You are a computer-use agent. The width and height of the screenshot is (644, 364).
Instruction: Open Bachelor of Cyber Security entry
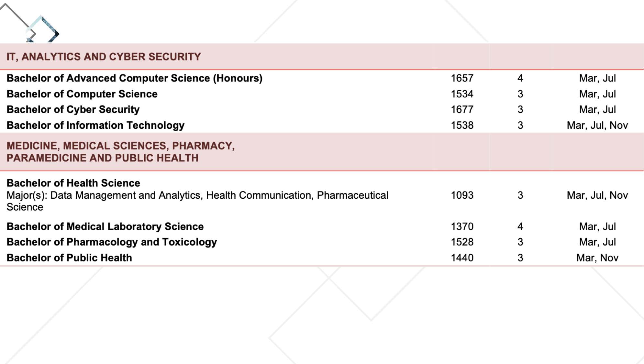tap(73, 110)
